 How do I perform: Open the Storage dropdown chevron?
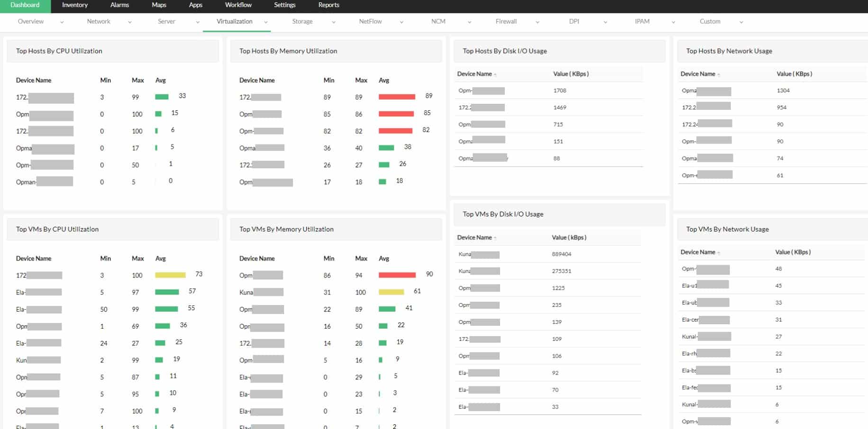(334, 22)
